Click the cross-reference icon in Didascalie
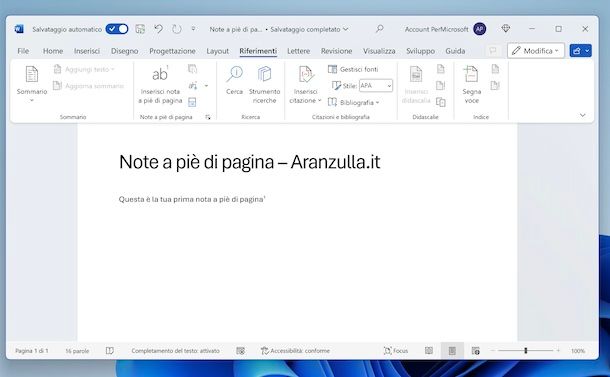 point(441,102)
